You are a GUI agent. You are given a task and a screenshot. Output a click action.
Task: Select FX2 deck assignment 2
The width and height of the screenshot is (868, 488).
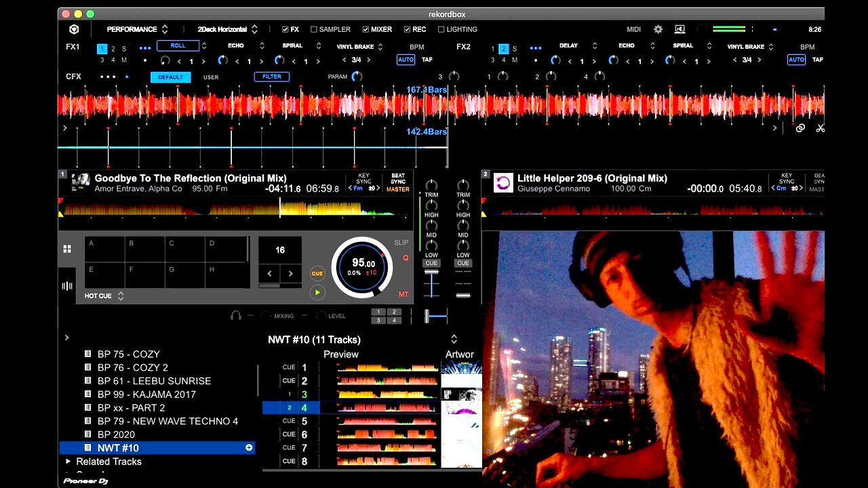(504, 49)
